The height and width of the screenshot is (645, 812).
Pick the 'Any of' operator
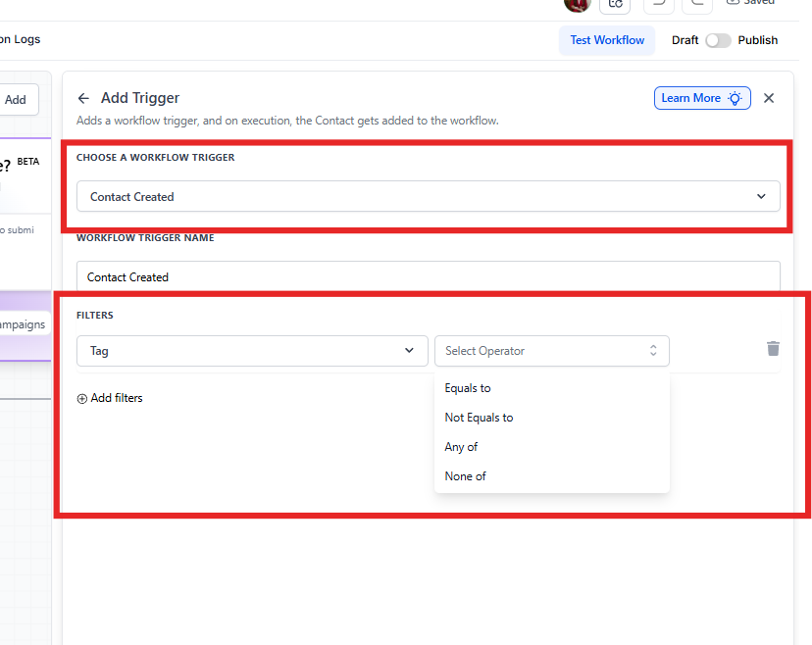point(551,447)
